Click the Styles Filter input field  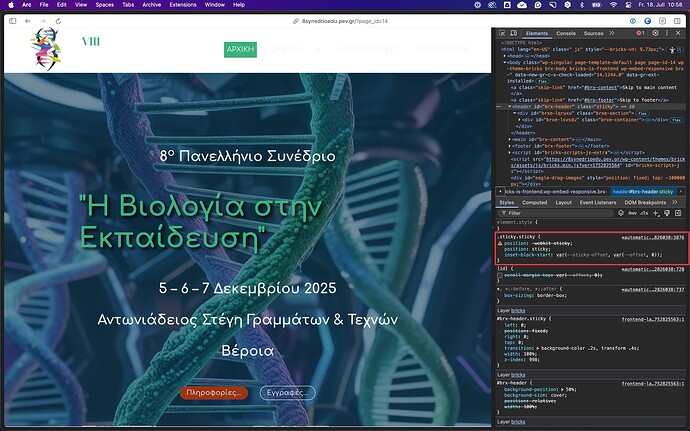pos(557,213)
